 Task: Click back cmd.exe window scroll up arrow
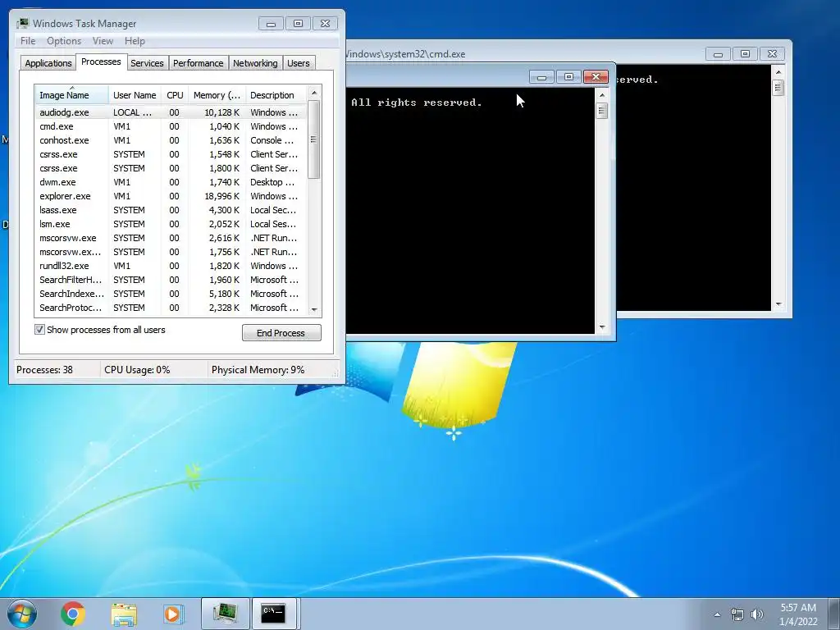[778, 72]
